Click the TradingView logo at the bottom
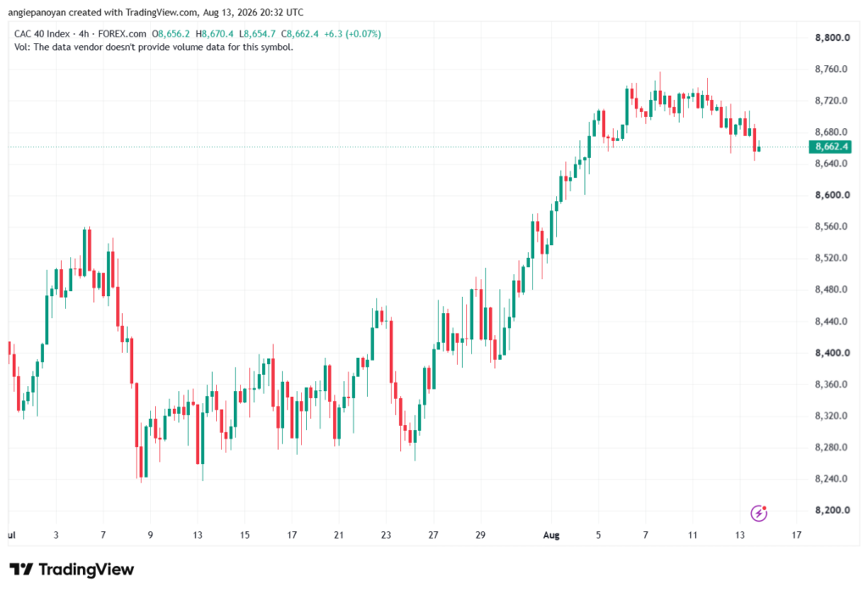 [x=72, y=569]
